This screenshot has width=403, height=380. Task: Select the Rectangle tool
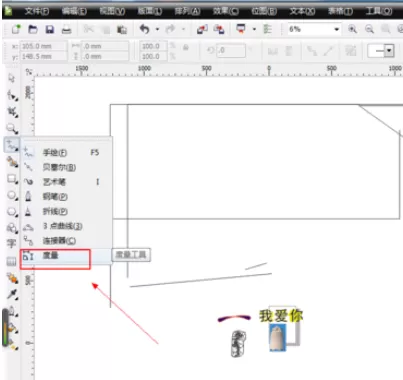12,179
